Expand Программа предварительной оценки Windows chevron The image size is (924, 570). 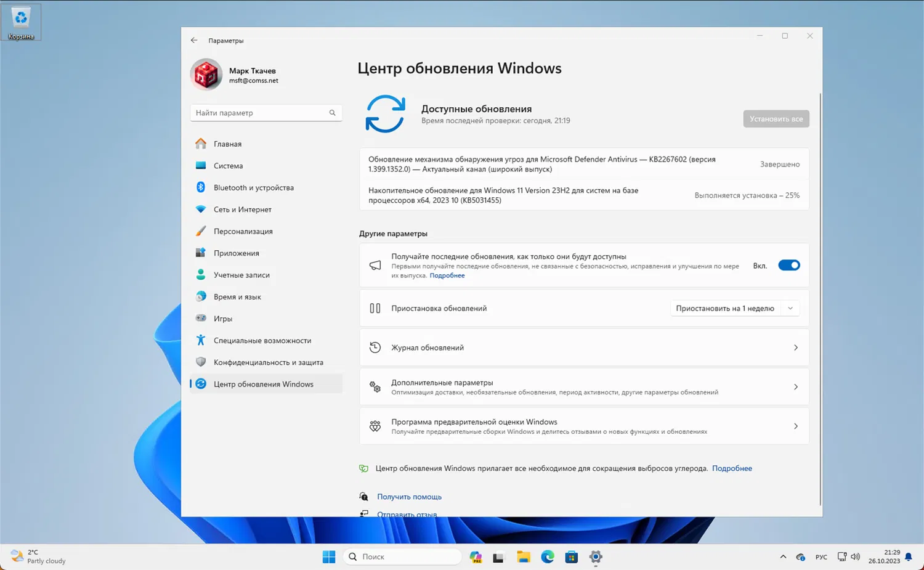pyautogui.click(x=796, y=426)
